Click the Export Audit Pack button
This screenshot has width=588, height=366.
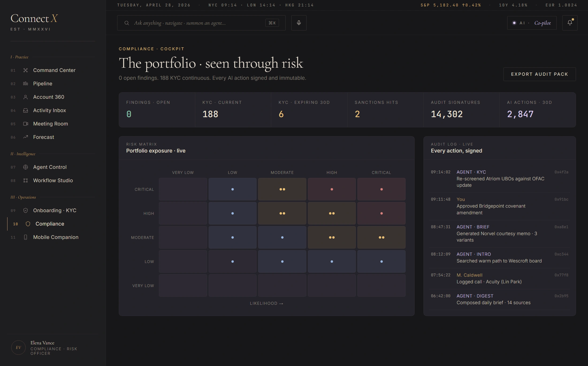(x=540, y=74)
